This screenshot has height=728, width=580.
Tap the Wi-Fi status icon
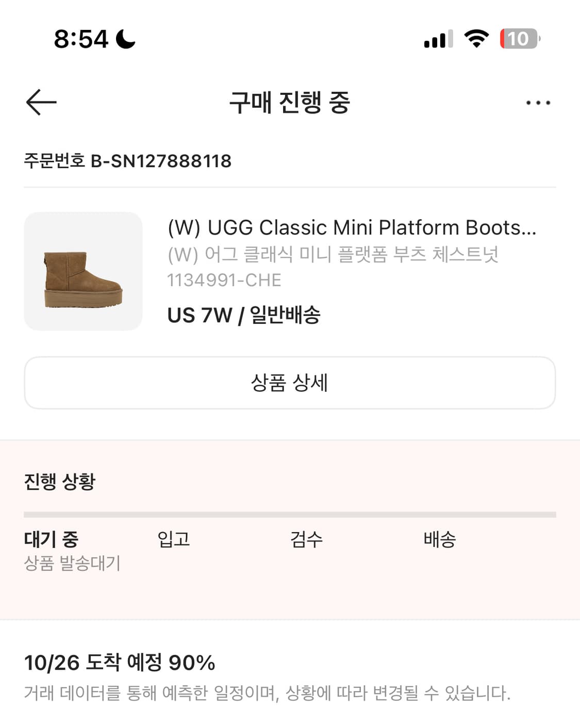[x=476, y=39]
